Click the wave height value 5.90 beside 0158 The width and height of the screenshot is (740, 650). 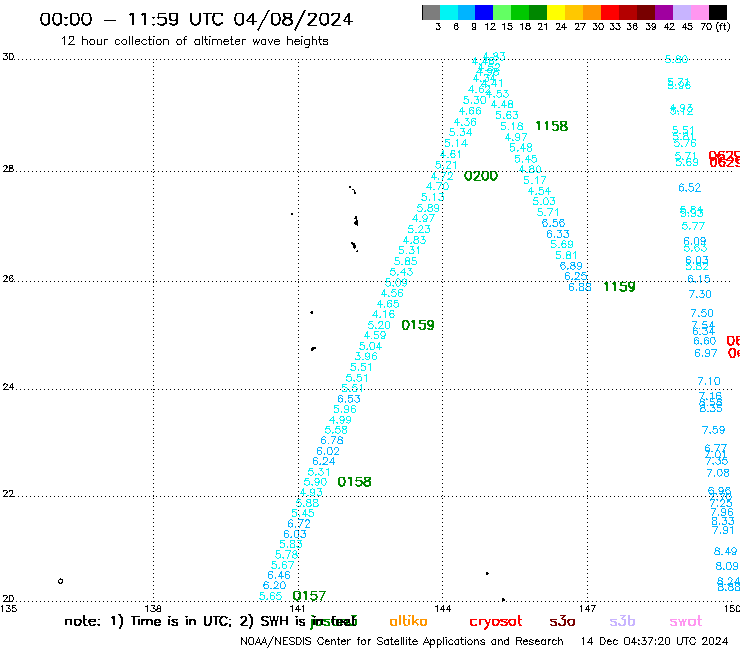tap(315, 482)
